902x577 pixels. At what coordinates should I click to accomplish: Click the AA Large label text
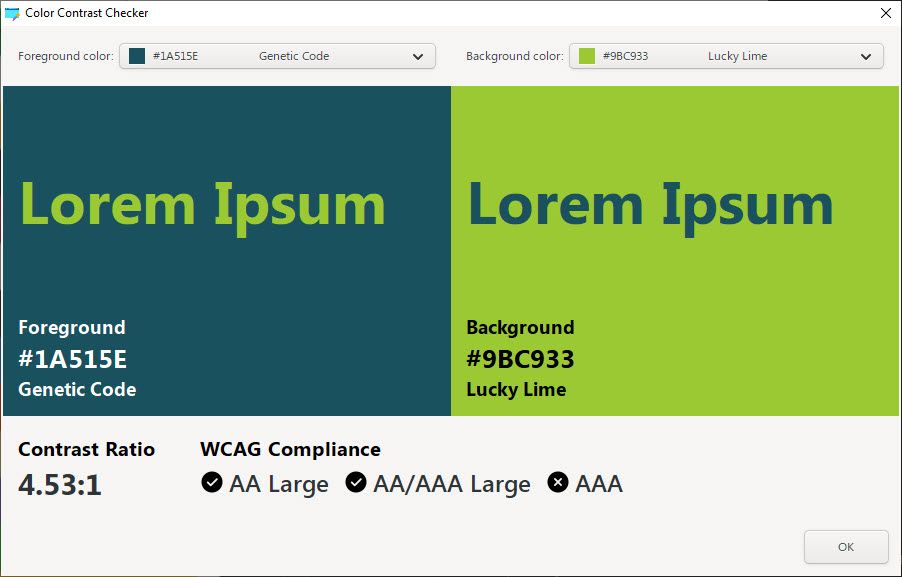click(x=279, y=484)
